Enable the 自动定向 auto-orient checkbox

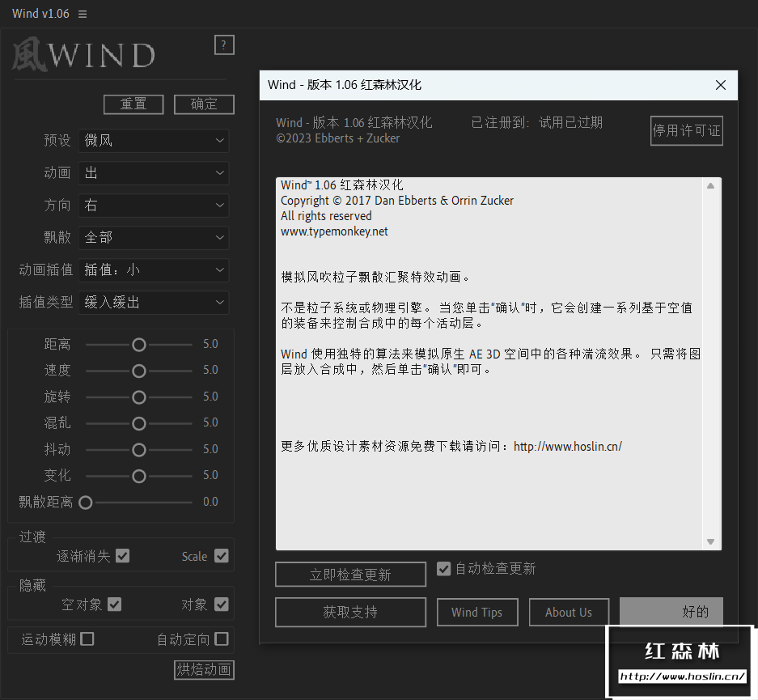click(x=222, y=639)
